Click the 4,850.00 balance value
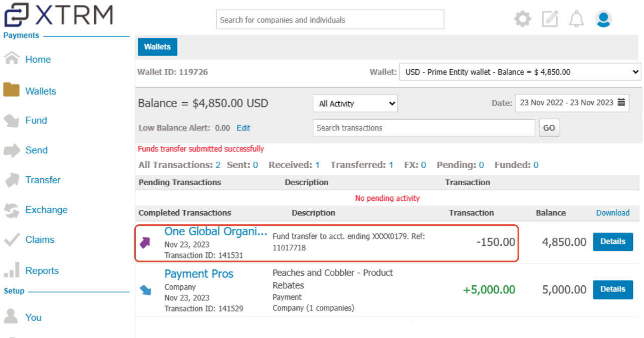The height and width of the screenshot is (338, 644). pos(564,242)
